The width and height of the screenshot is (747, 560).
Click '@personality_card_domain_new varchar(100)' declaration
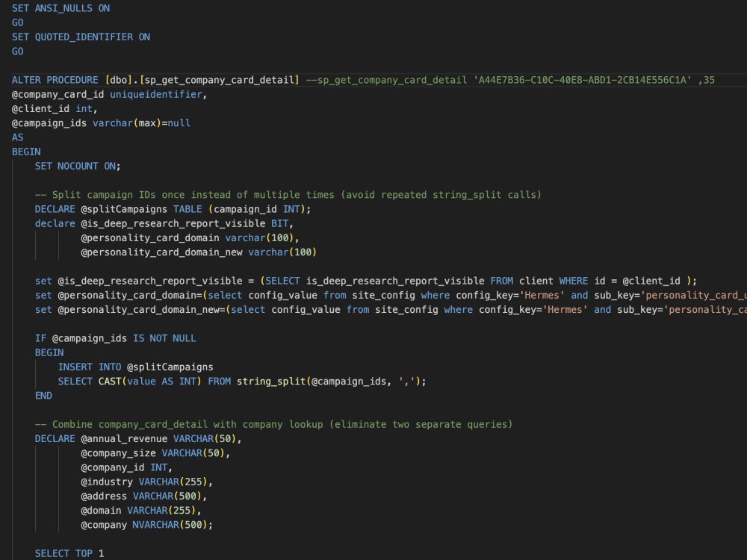(x=199, y=252)
